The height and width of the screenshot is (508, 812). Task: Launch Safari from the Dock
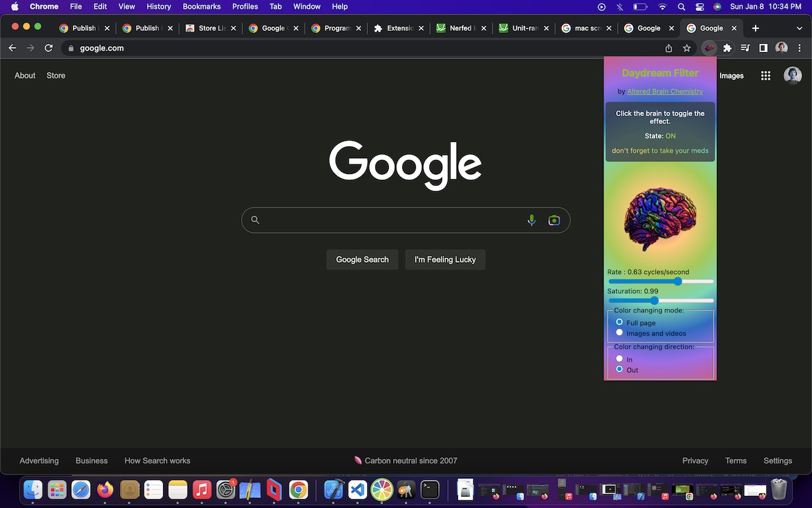(x=81, y=490)
